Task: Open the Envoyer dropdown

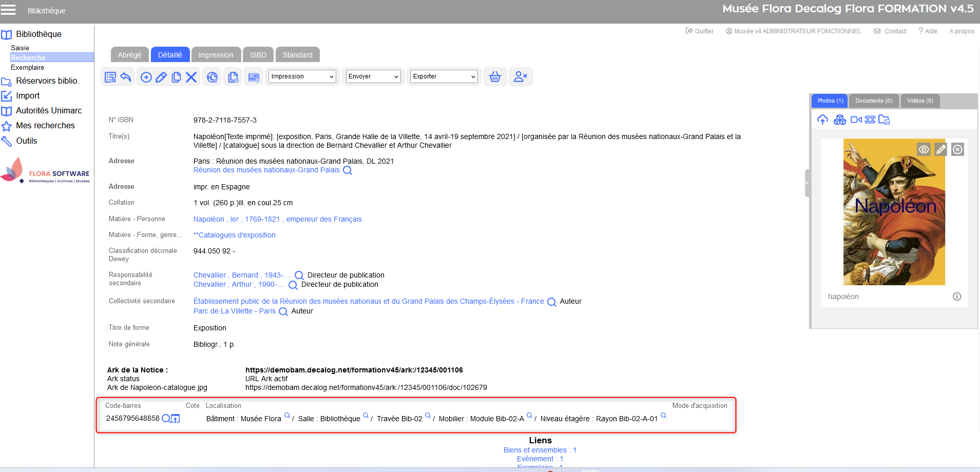Action: (x=373, y=76)
